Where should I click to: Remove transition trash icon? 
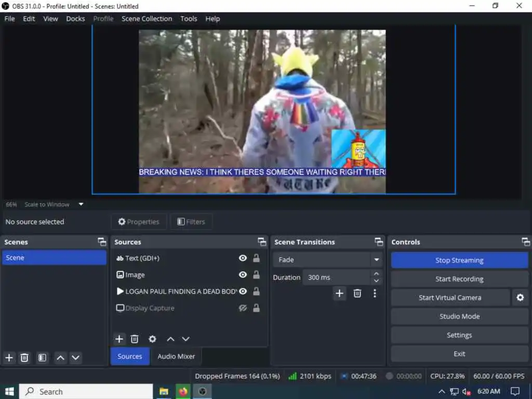pos(357,293)
